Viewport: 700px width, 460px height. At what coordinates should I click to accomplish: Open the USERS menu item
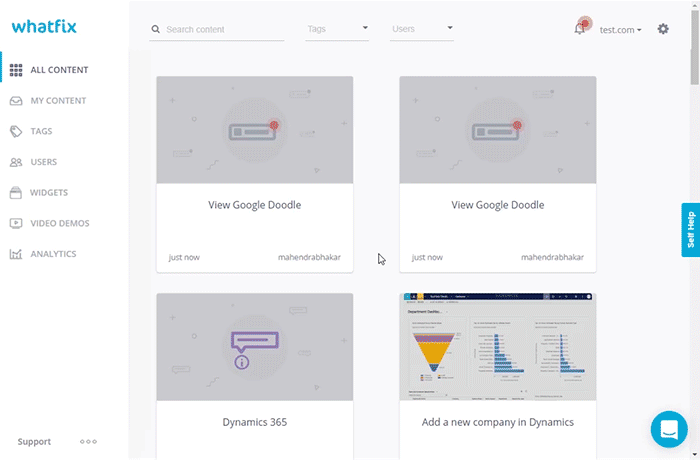point(43,162)
